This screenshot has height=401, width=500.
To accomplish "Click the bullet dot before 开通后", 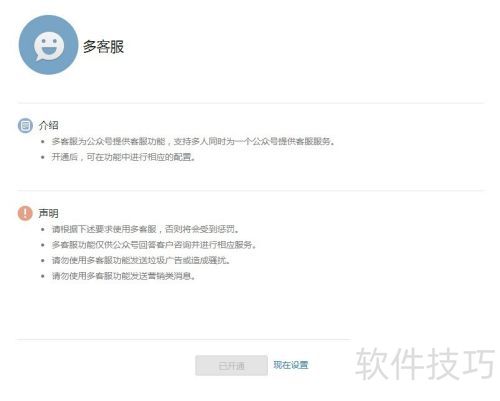I will click(42, 157).
